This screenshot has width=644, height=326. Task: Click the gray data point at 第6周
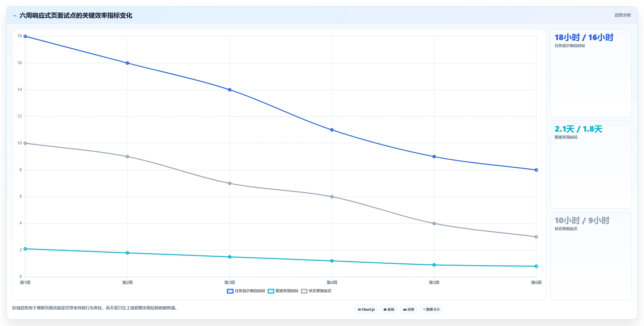click(x=536, y=237)
